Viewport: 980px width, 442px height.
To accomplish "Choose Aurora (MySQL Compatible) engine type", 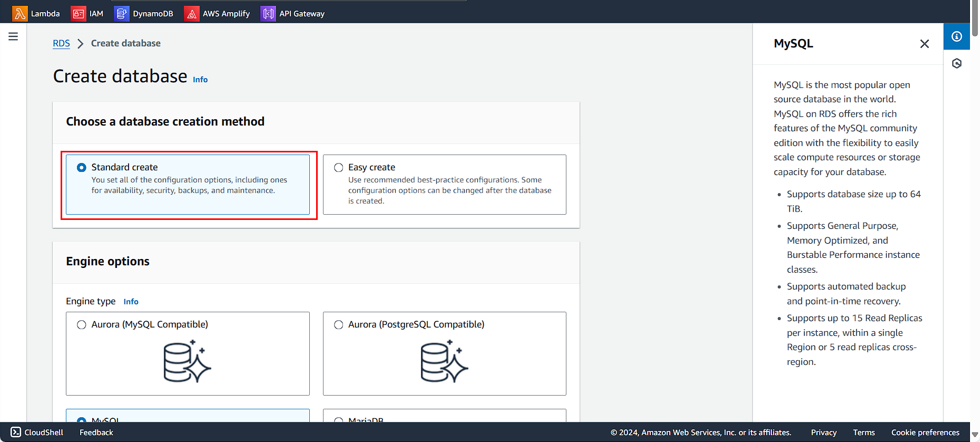I will [x=82, y=325].
